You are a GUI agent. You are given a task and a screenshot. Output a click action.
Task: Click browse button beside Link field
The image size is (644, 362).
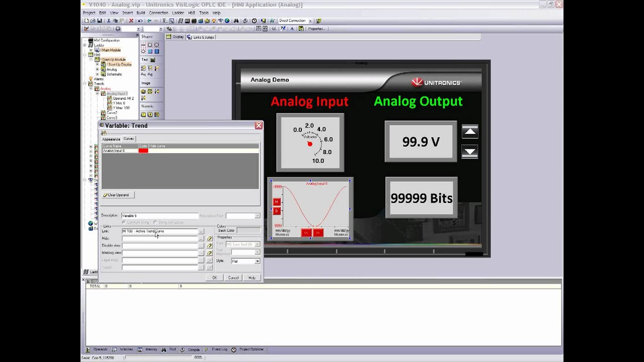click(x=201, y=231)
